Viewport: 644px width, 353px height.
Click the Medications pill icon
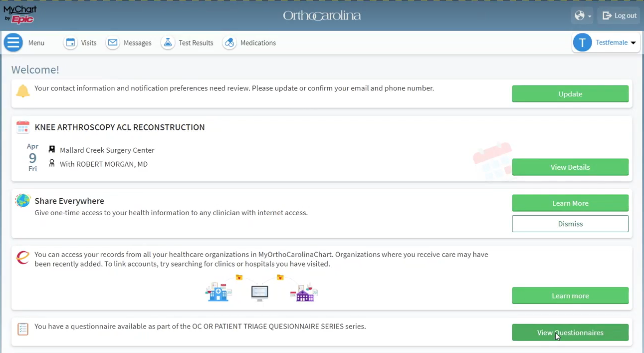pyautogui.click(x=229, y=43)
